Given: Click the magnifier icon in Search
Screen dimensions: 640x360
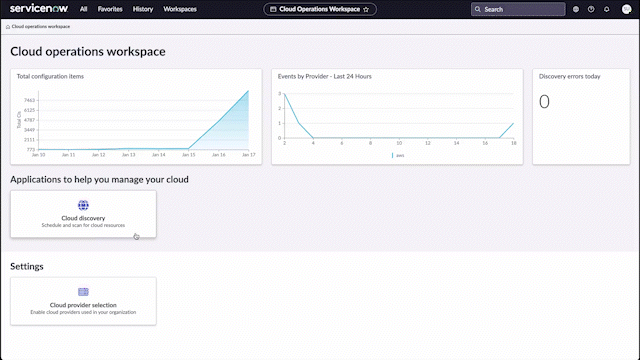Looking at the screenshot, I should (x=478, y=9).
